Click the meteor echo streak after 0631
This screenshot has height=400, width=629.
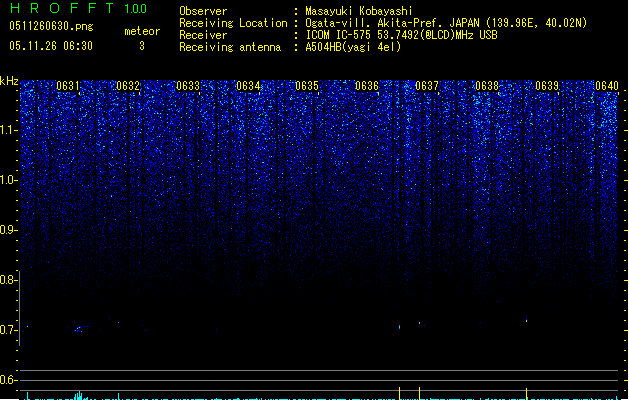[82, 329]
